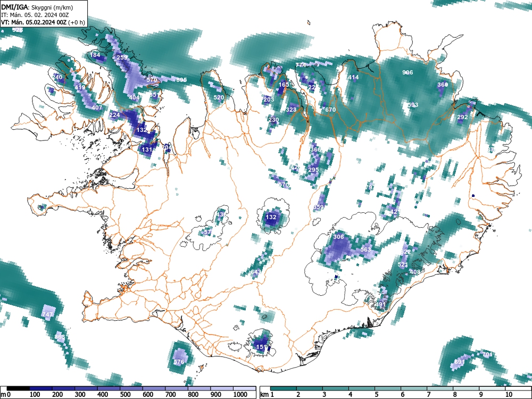
Task: Click the 'km 1' label on the legend
Action: pyautogui.click(x=268, y=395)
